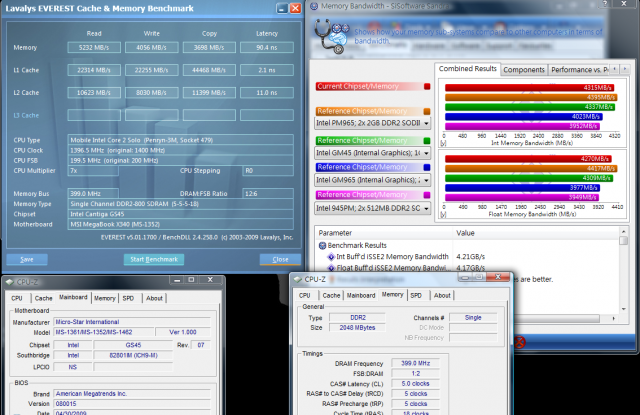Click the red 4315MB/s bandwidth bar
Screen dimensions: 640x415
click(529, 87)
